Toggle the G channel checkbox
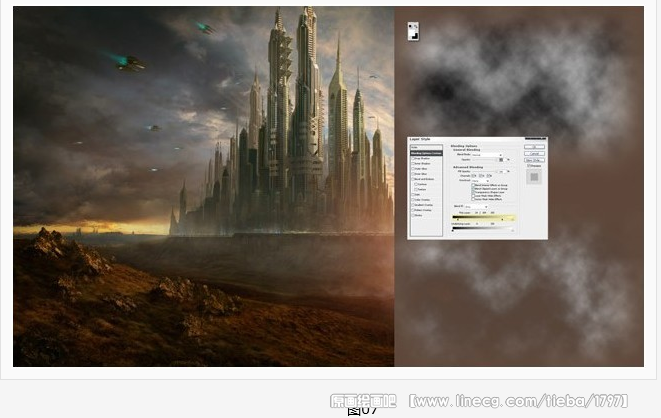Image resolution: width=661 pixels, height=418 pixels. [x=481, y=176]
